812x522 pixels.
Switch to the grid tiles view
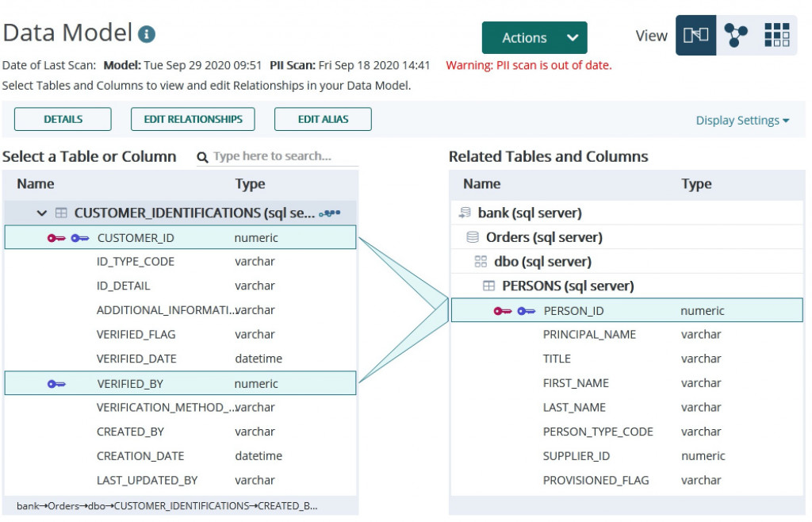(776, 36)
